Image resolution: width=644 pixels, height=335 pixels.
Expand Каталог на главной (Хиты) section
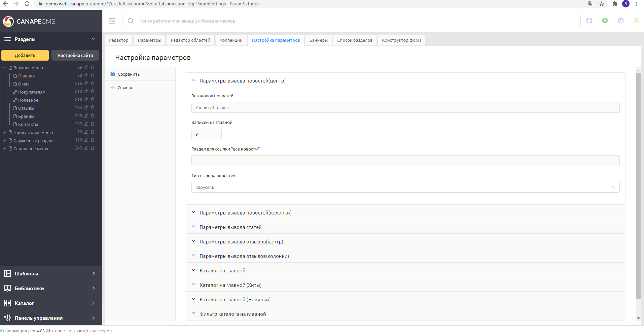point(230,285)
